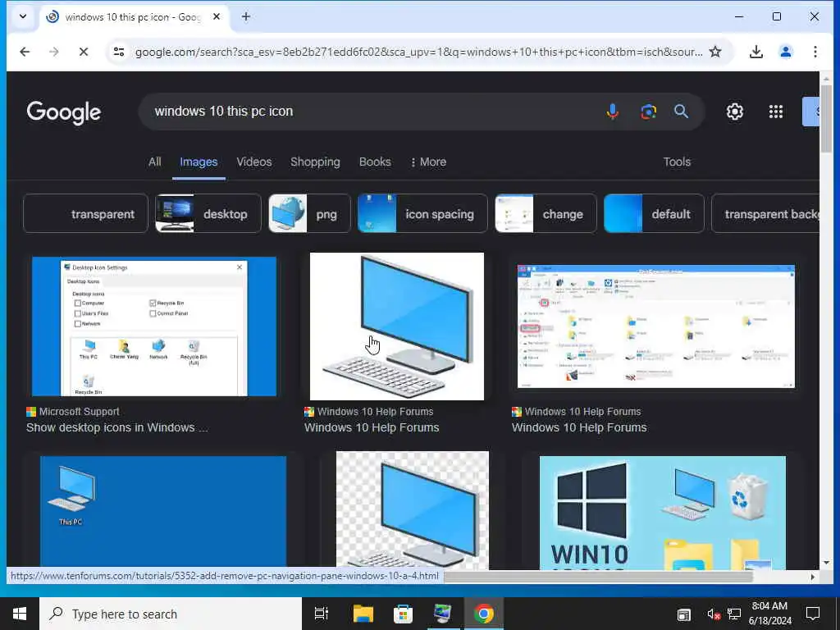Open Microsoft Support source link
Screen dimensions: 840x630
point(73,412)
